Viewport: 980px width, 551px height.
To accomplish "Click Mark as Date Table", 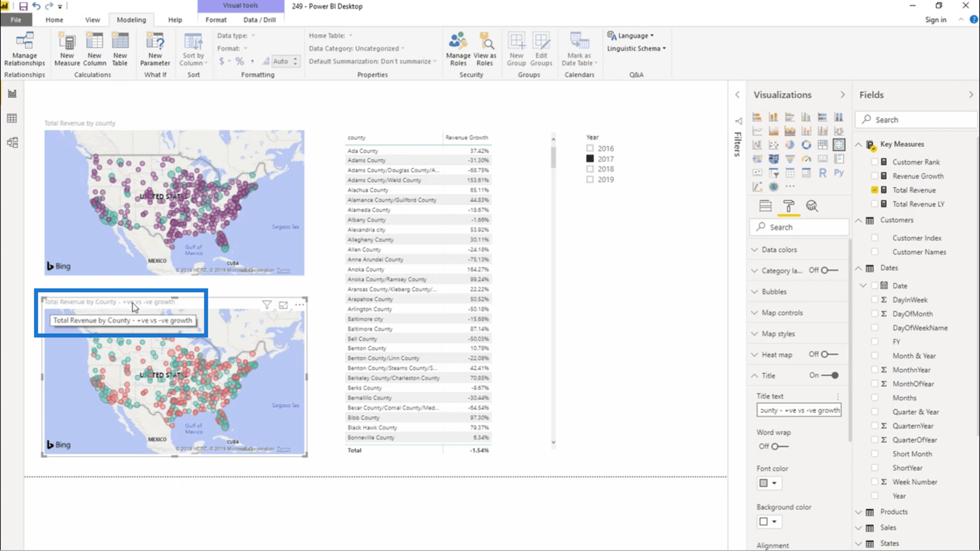I will click(x=579, y=49).
